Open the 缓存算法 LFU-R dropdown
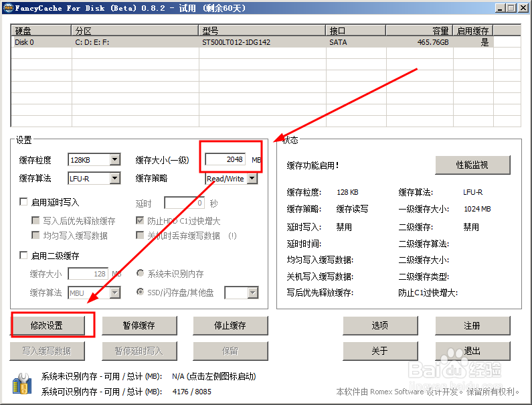 tap(115, 178)
